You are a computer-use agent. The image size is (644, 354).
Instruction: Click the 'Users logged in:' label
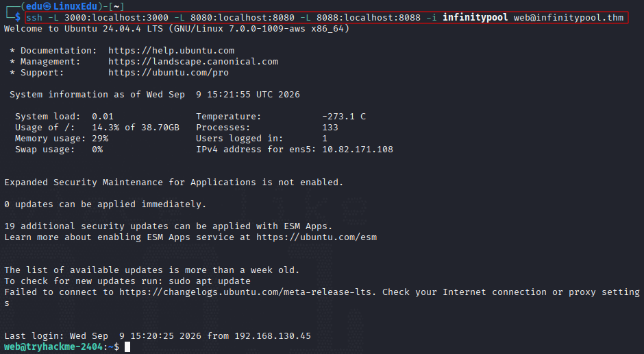point(240,139)
